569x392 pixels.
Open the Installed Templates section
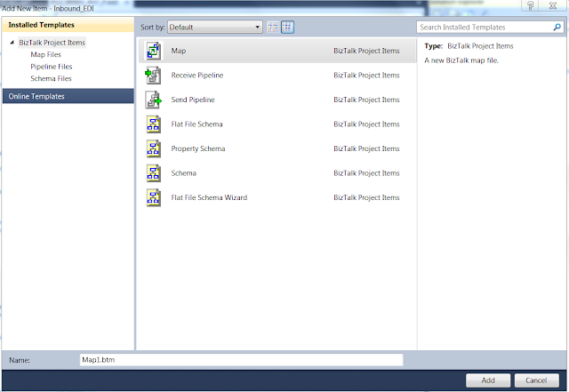68,25
